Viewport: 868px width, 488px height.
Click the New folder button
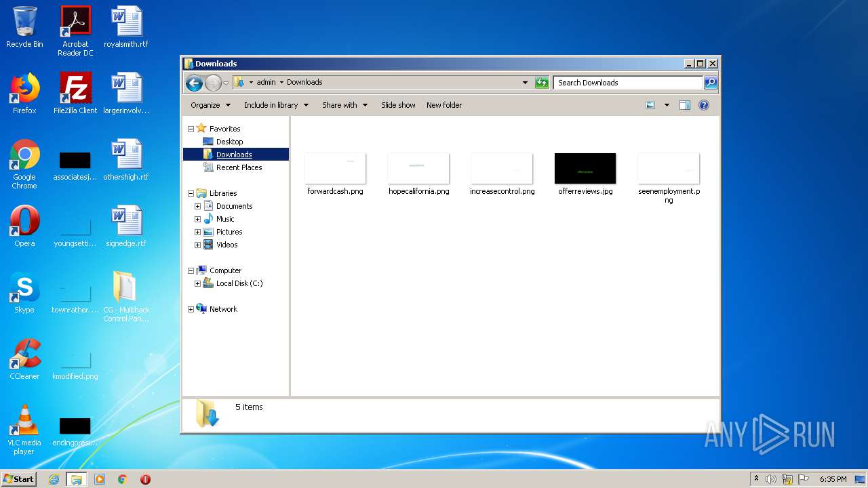pyautogui.click(x=444, y=105)
